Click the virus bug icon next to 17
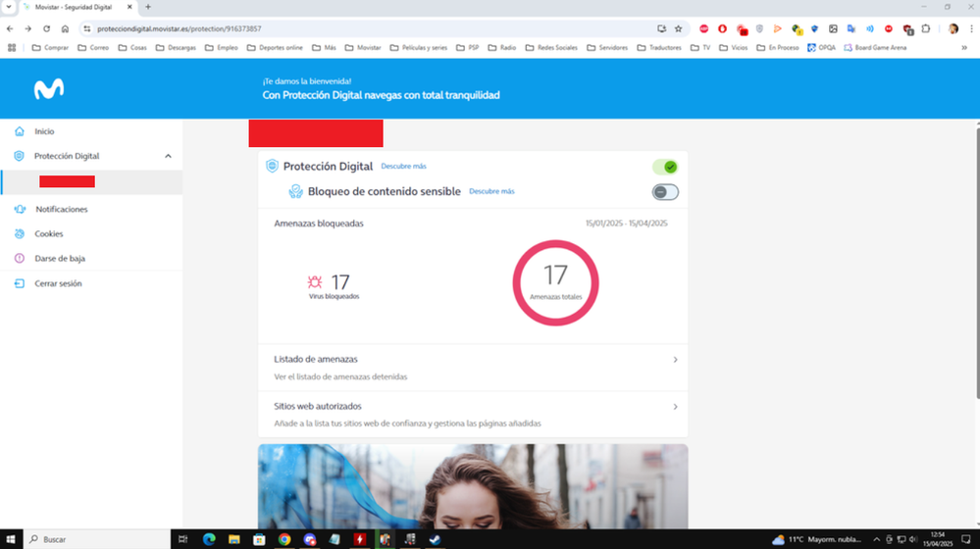The height and width of the screenshot is (549, 980). (314, 282)
